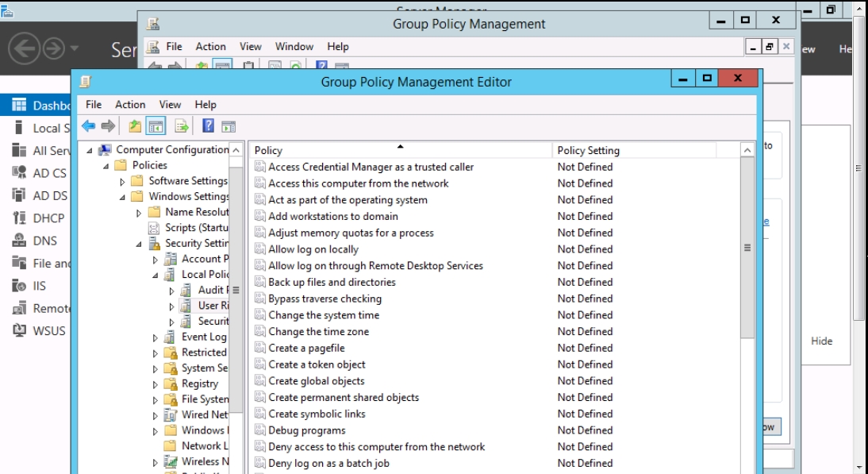Click the policy list vertical scrollbar thumb
Image resolution: width=868 pixels, height=474 pixels.
[747, 248]
